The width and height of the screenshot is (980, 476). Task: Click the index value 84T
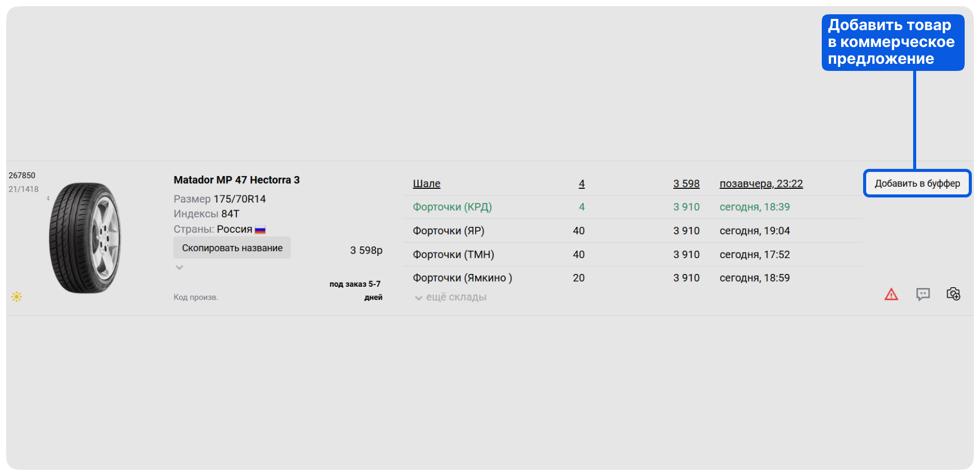pos(230,214)
